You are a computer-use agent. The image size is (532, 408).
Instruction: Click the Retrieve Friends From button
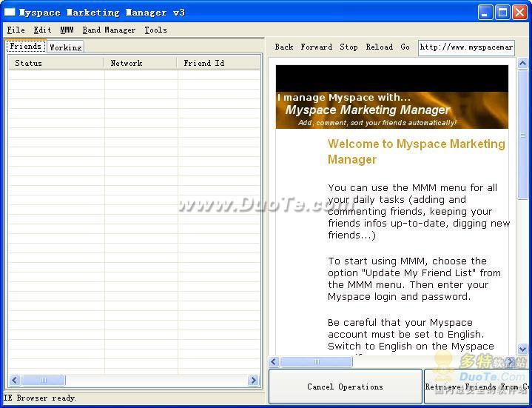(478, 387)
